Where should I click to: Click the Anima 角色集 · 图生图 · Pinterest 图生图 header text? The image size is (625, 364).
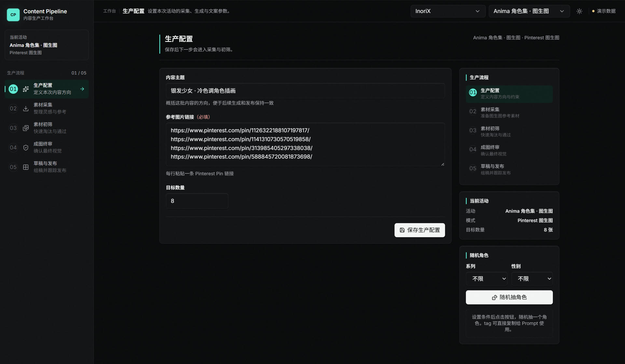point(516,38)
